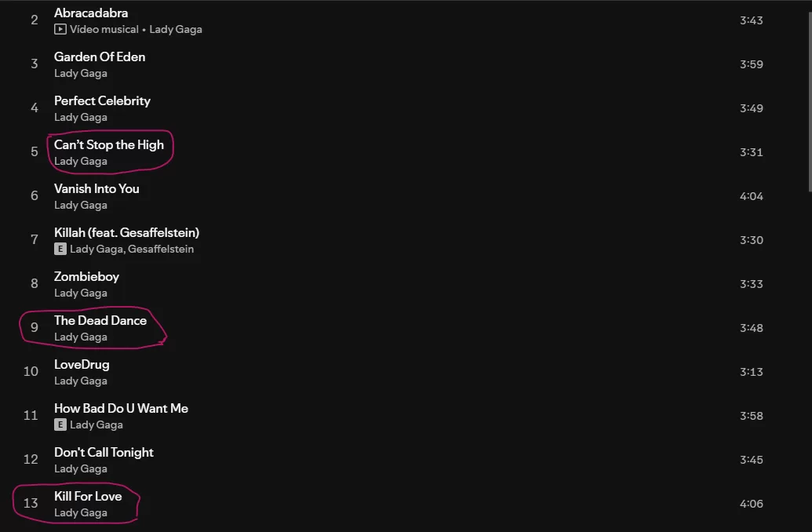Open Lady Gaga link under Garden Of Eden
812x532 pixels.
81,73
